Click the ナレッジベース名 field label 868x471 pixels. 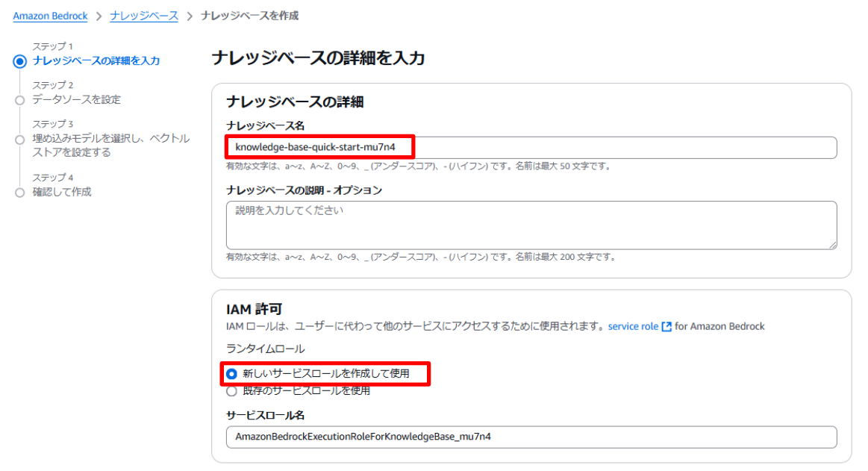(265, 125)
